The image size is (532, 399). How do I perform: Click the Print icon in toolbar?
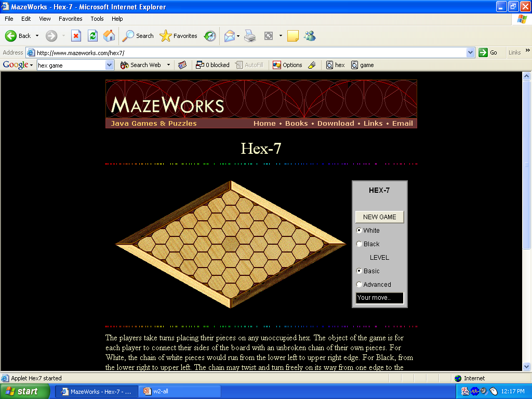pyautogui.click(x=250, y=36)
